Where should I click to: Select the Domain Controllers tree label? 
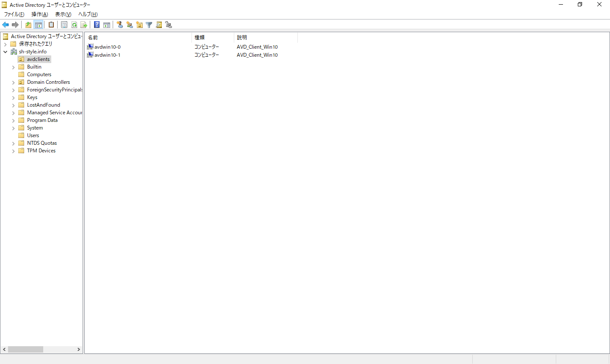[49, 82]
